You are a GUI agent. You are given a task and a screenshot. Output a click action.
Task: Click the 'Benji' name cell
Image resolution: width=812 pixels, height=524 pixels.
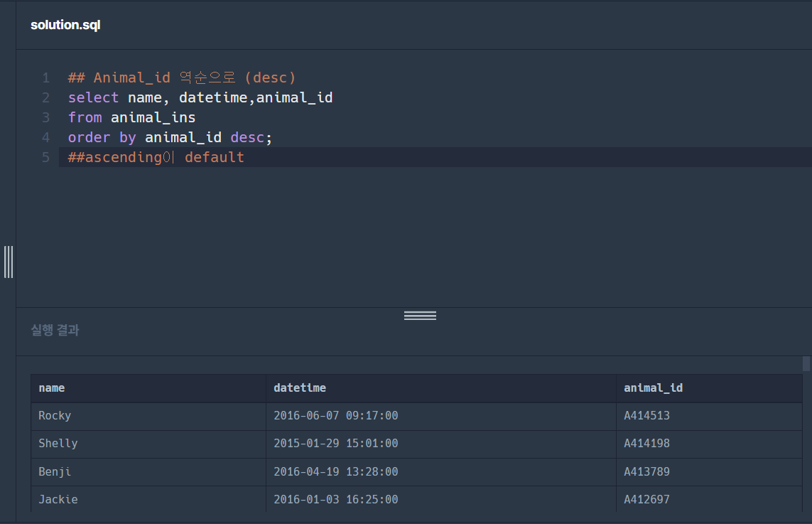[148, 472]
